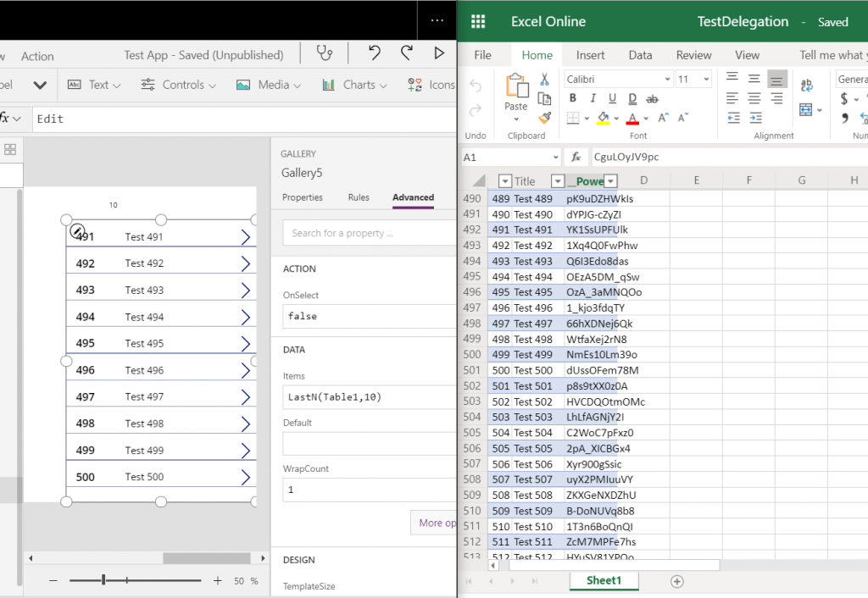Image resolution: width=868 pixels, height=598 pixels.
Task: Click canvas zoom slider handle
Action: [103, 579]
